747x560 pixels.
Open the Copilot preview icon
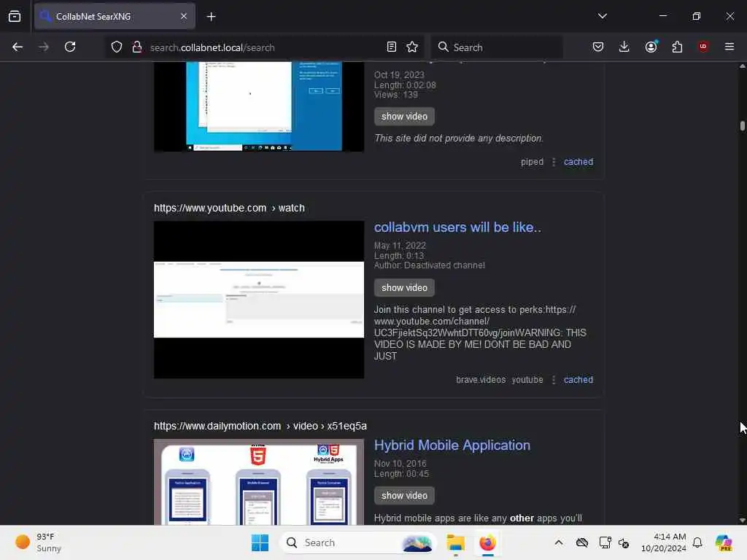(x=724, y=542)
